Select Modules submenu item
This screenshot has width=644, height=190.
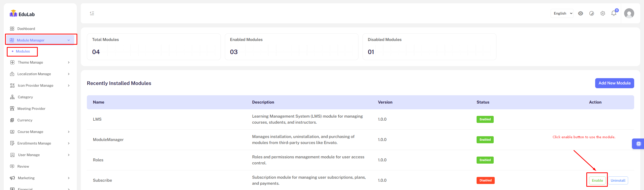click(23, 51)
